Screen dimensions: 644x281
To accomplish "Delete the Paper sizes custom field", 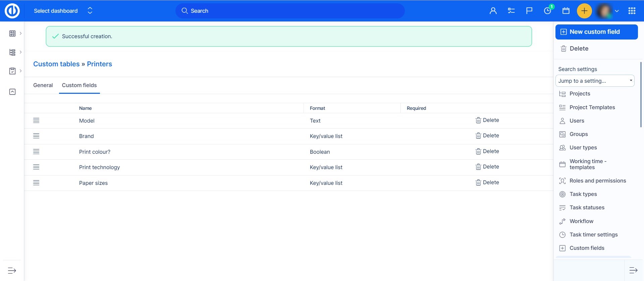I will pos(487,183).
